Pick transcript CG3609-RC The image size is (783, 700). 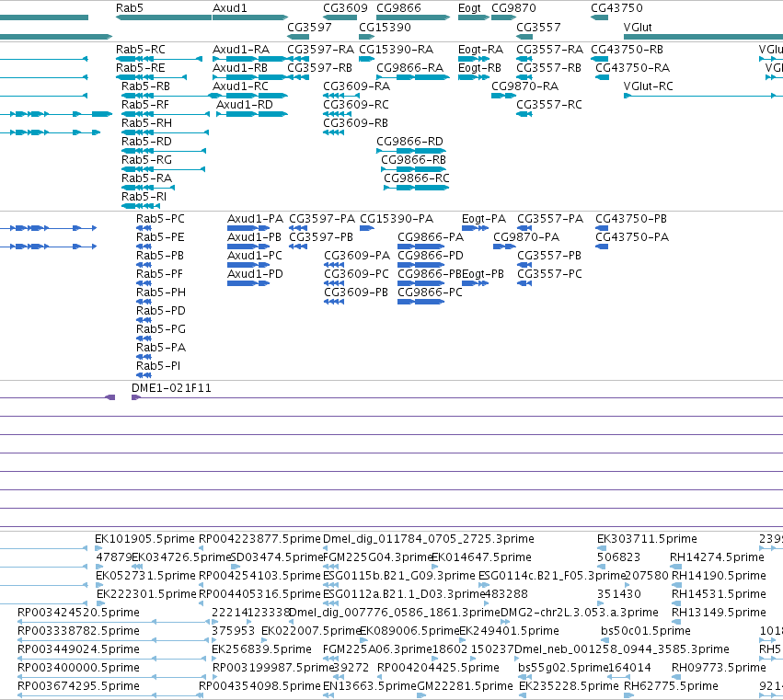click(355, 105)
